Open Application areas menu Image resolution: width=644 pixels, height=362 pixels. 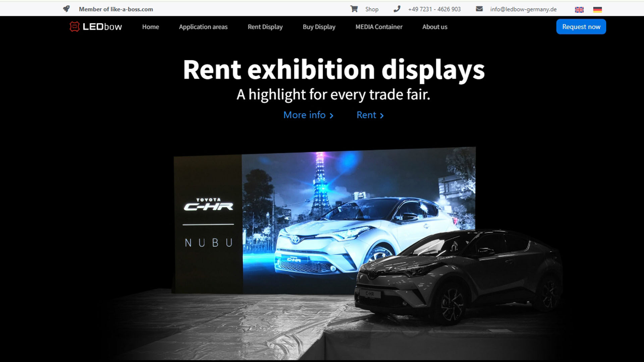pos(203,27)
